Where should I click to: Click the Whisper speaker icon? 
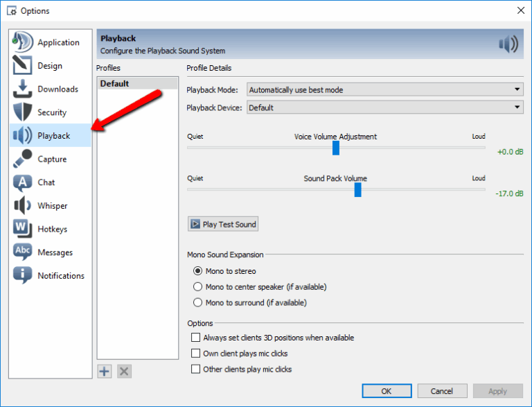[22, 205]
